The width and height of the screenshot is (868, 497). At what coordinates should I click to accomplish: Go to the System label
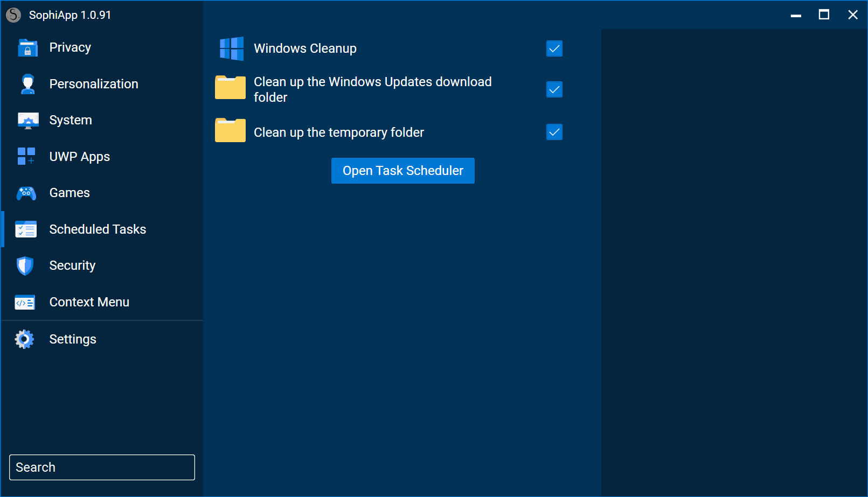(x=71, y=120)
